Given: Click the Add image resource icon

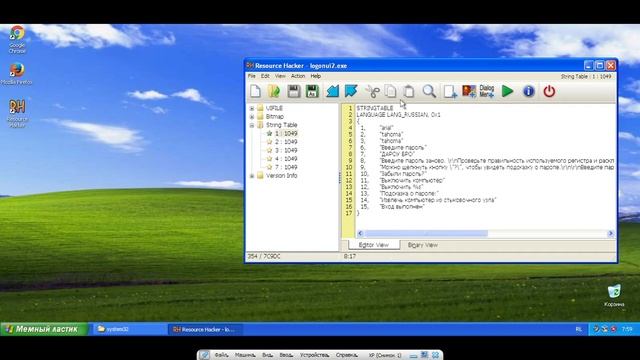Looking at the screenshot, I should click(x=469, y=91).
